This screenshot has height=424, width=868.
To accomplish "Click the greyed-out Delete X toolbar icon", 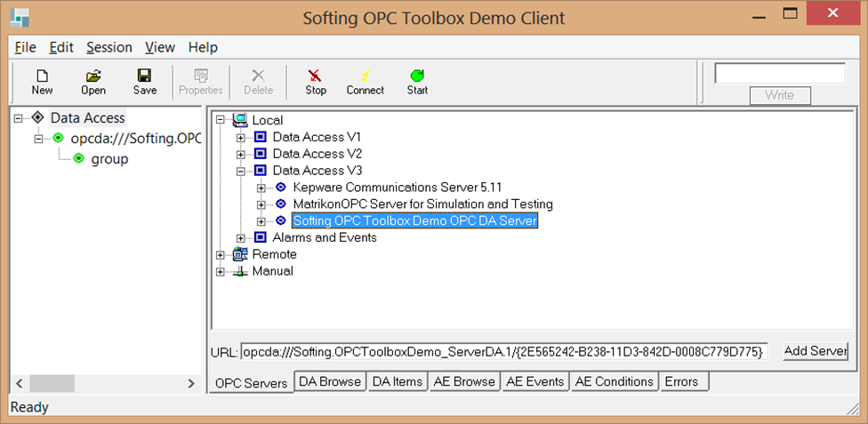I will tap(259, 76).
